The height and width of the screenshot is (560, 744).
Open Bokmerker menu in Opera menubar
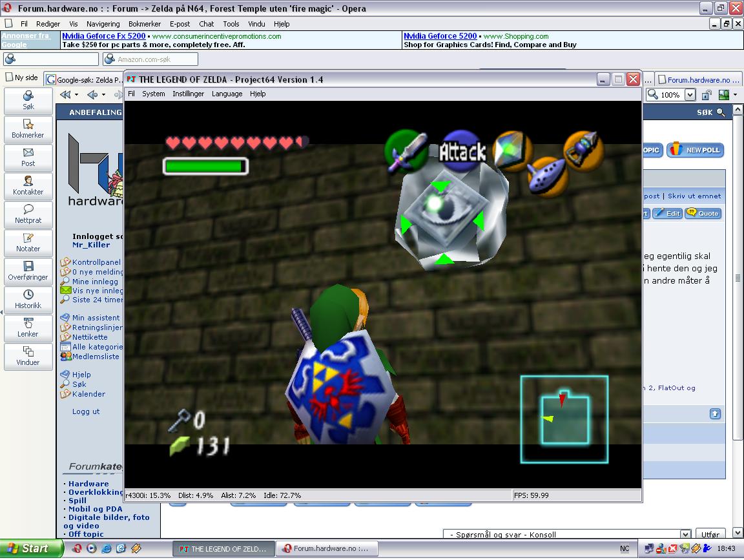pyautogui.click(x=145, y=24)
